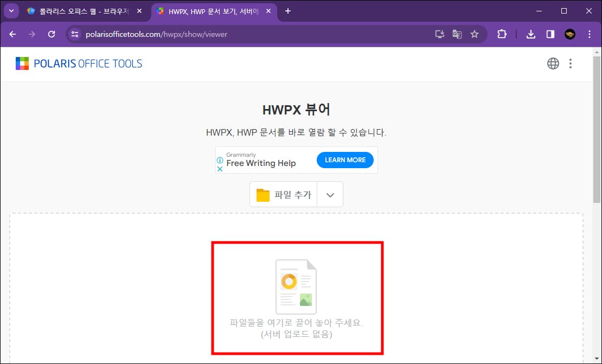Viewport: 602px width, 364px height.
Task: Open the Chrome extensions puzzle icon
Action: pyautogui.click(x=502, y=34)
